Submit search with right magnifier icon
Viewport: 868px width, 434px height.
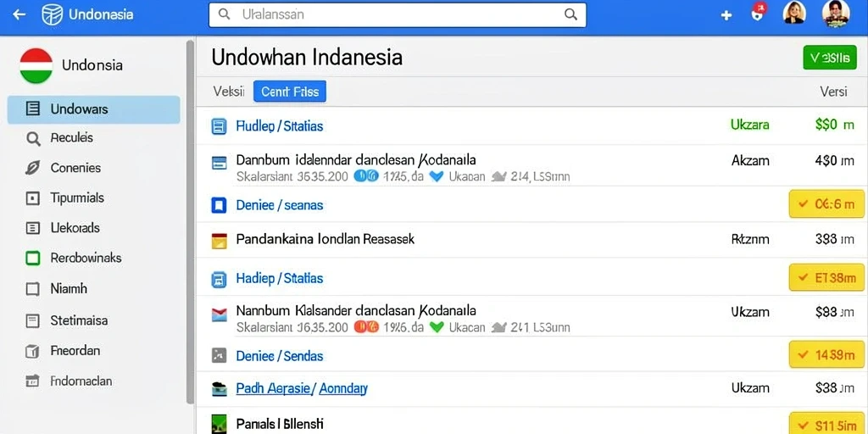tap(570, 15)
